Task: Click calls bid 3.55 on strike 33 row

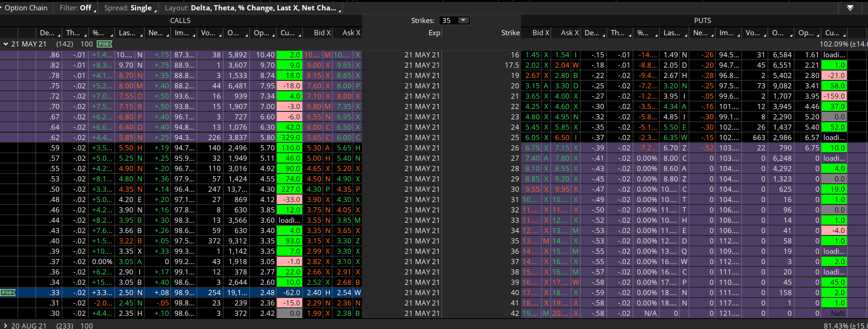Action: [x=314, y=220]
